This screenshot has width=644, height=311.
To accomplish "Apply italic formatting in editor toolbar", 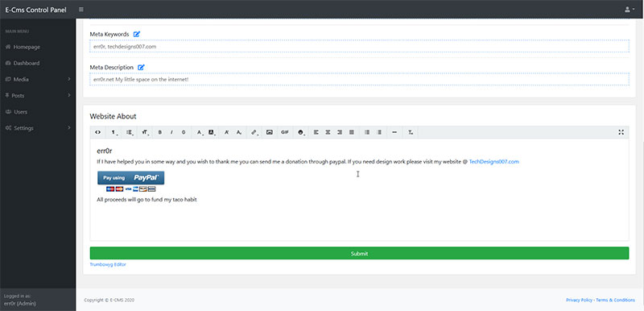I will tap(171, 132).
